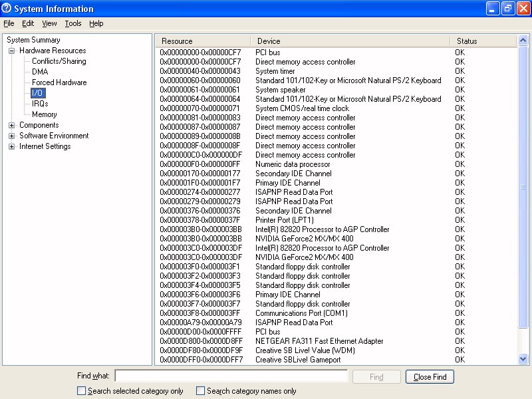The width and height of the screenshot is (532, 399).
Task: Collapse the Hardware Resources node
Action: pyautogui.click(x=11, y=51)
